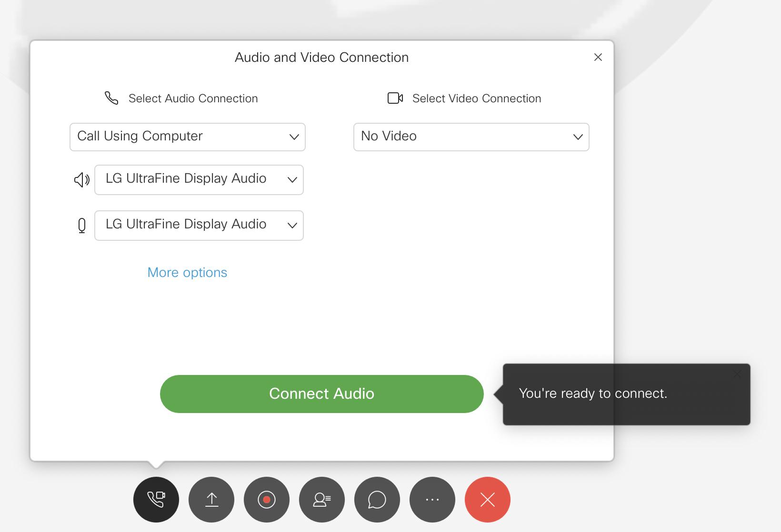Click the More options ellipsis icon
This screenshot has width=781, height=532.
coord(432,500)
